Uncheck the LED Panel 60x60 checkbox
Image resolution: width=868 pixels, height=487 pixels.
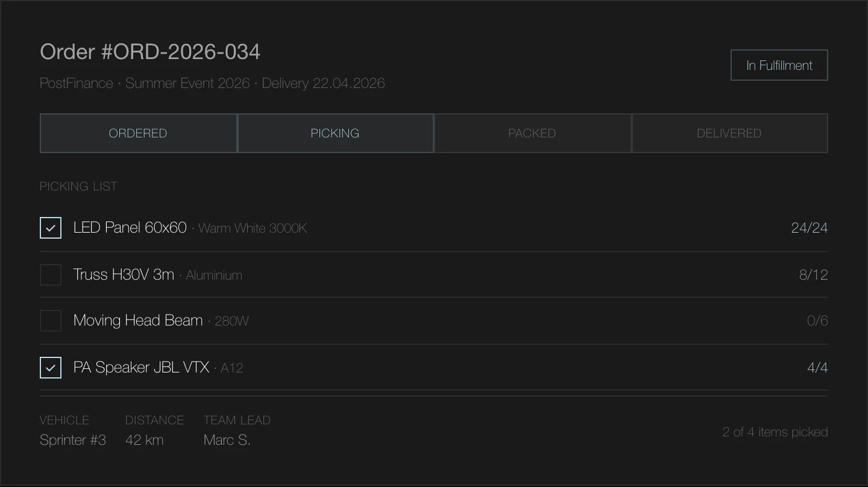tap(51, 228)
